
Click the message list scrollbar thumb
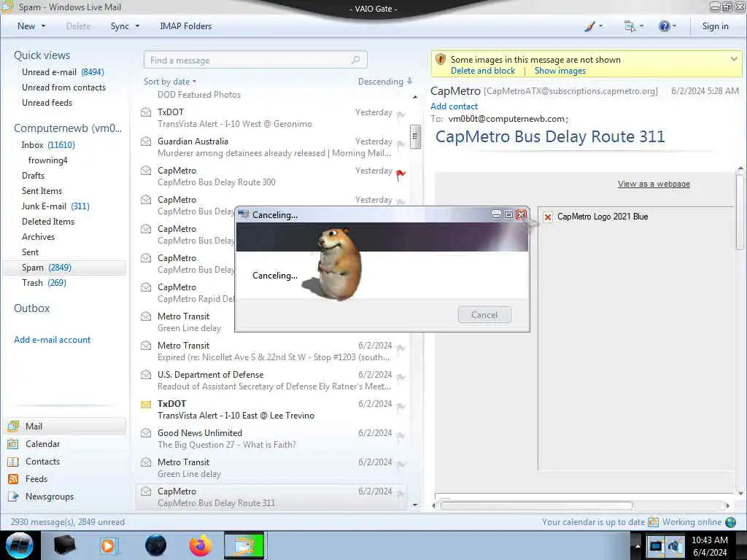tap(415, 137)
